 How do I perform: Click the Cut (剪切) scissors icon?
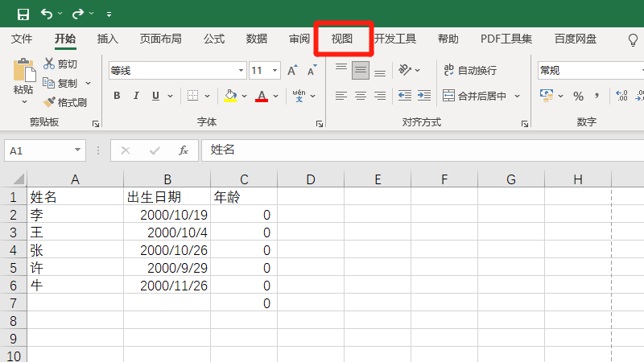[49, 64]
